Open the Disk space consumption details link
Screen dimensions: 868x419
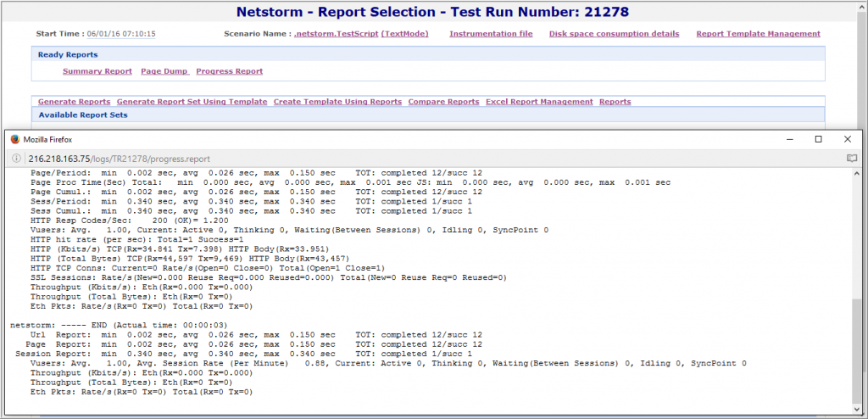coord(614,34)
